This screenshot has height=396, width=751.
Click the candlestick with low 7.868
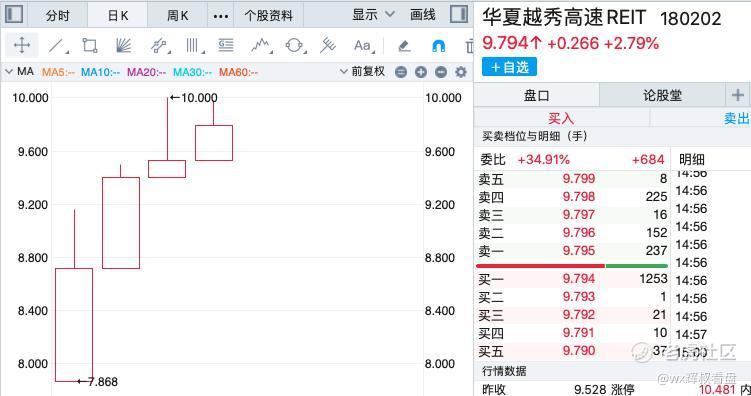(x=74, y=325)
